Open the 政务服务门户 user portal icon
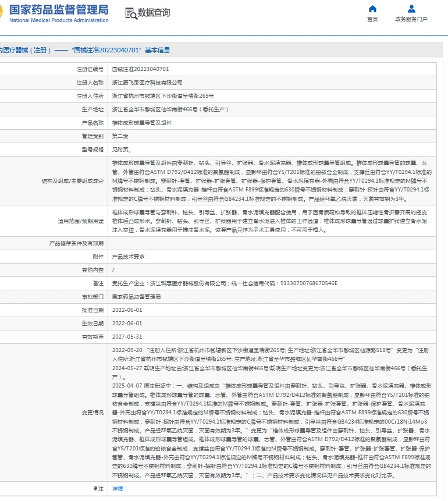The width and height of the screenshot is (448, 501). (x=411, y=9)
